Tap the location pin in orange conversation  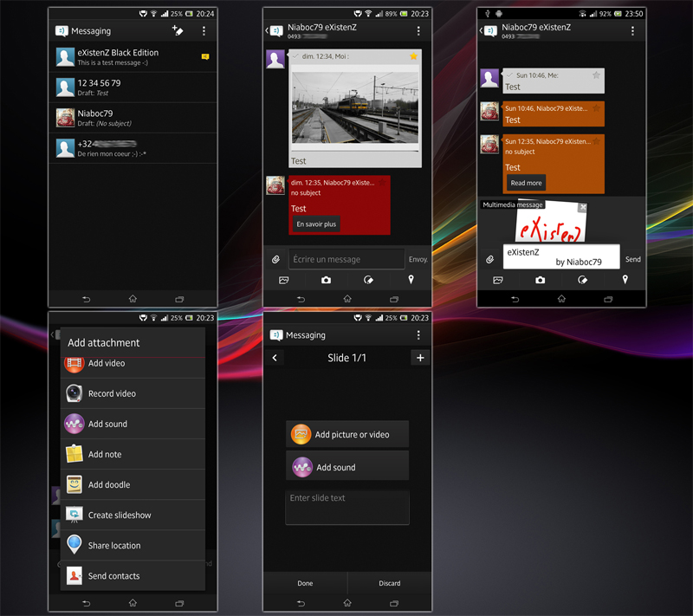pos(625,280)
